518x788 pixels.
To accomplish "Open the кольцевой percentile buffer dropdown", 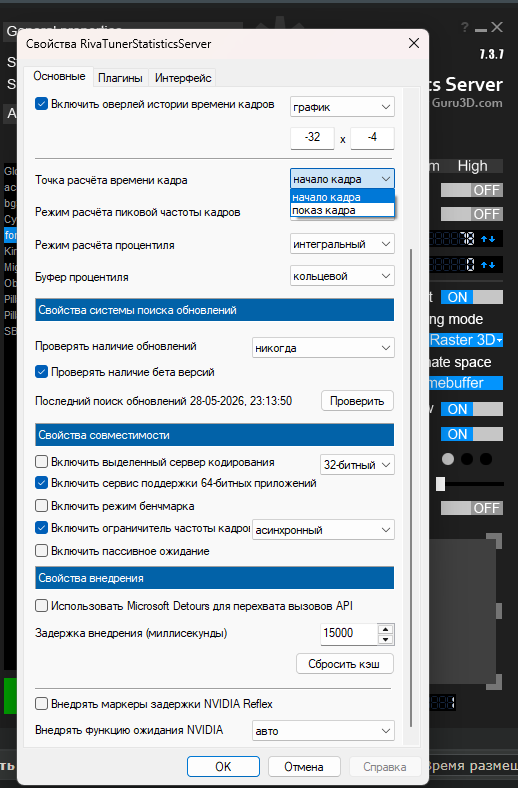I will [342, 276].
